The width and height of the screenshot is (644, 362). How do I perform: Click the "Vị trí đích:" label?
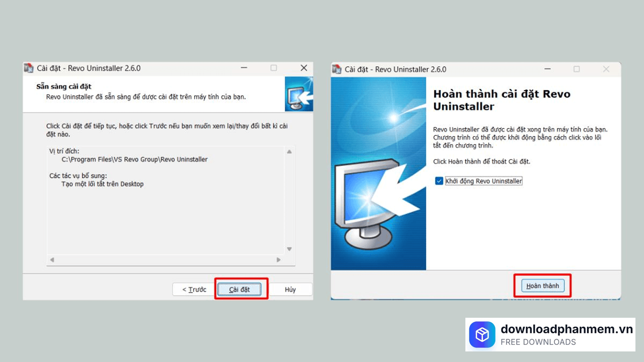tap(64, 151)
